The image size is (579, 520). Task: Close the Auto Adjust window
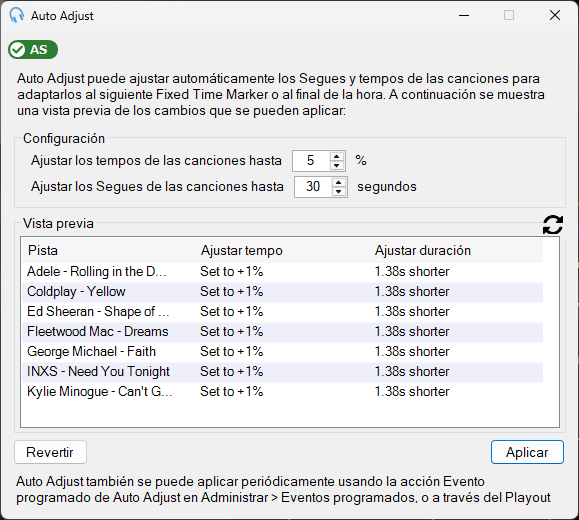click(555, 16)
